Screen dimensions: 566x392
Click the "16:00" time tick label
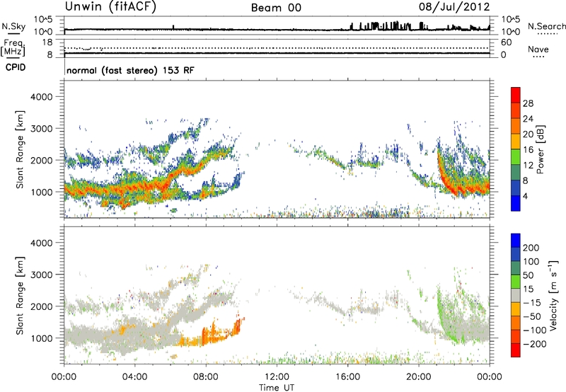[x=347, y=377]
